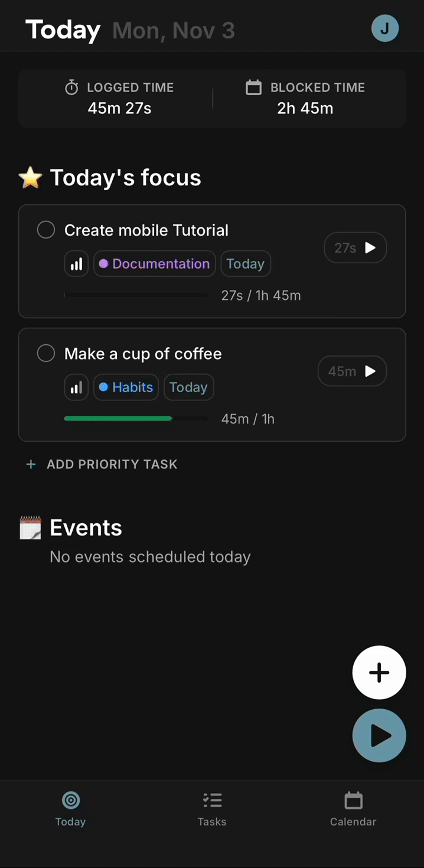Switch to the Tasks tab
This screenshot has width=424, height=868.
tap(212, 809)
